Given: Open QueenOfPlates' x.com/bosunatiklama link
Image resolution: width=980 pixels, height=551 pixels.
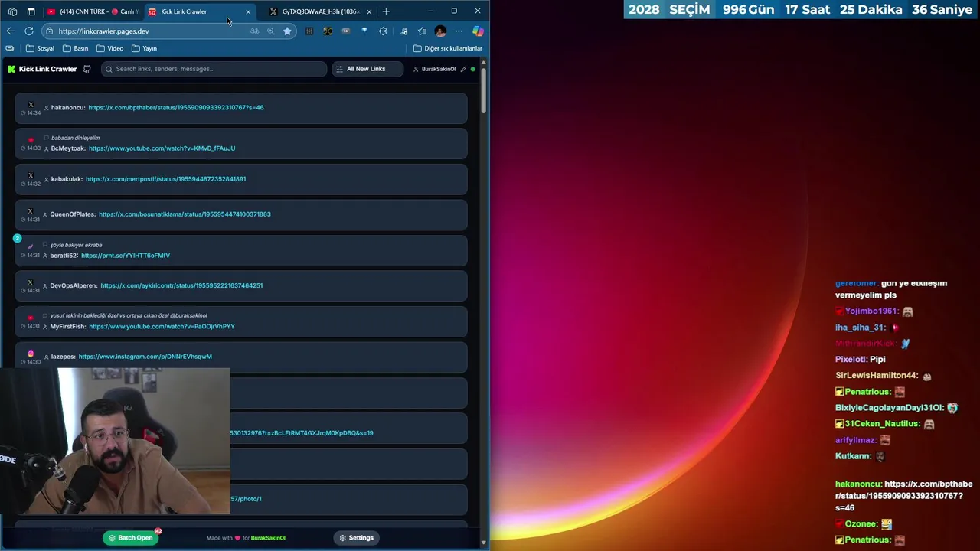Looking at the screenshot, I should pos(185,214).
